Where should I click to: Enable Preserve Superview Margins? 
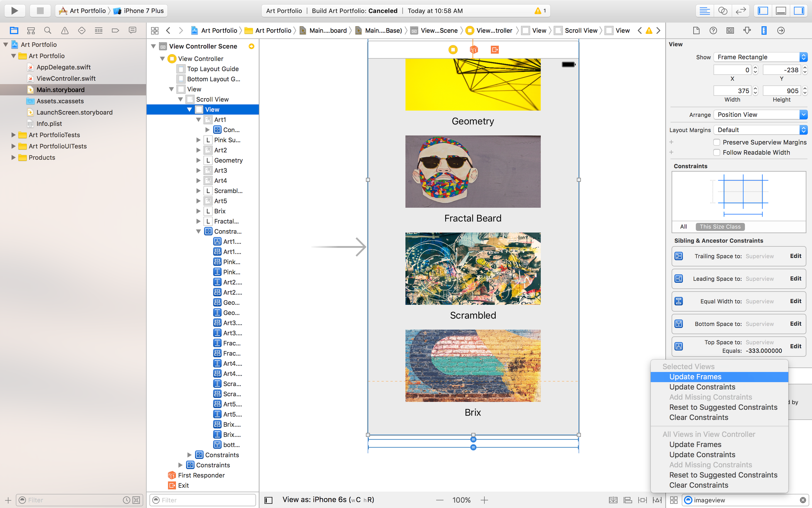click(x=717, y=142)
